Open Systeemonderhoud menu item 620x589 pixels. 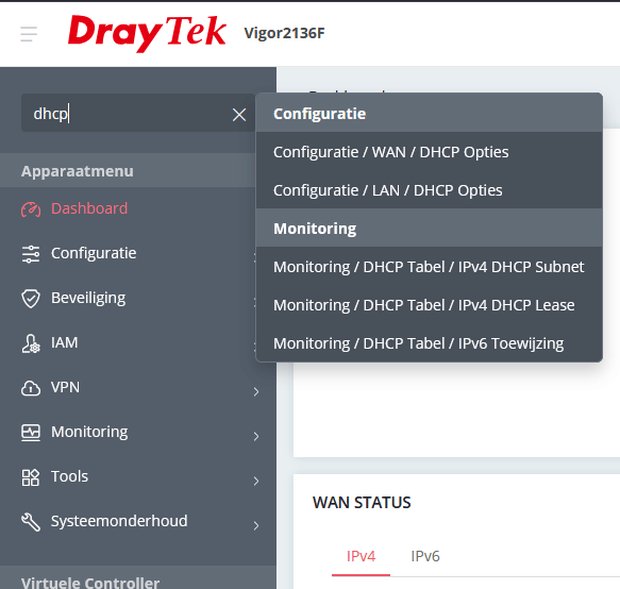(138, 521)
